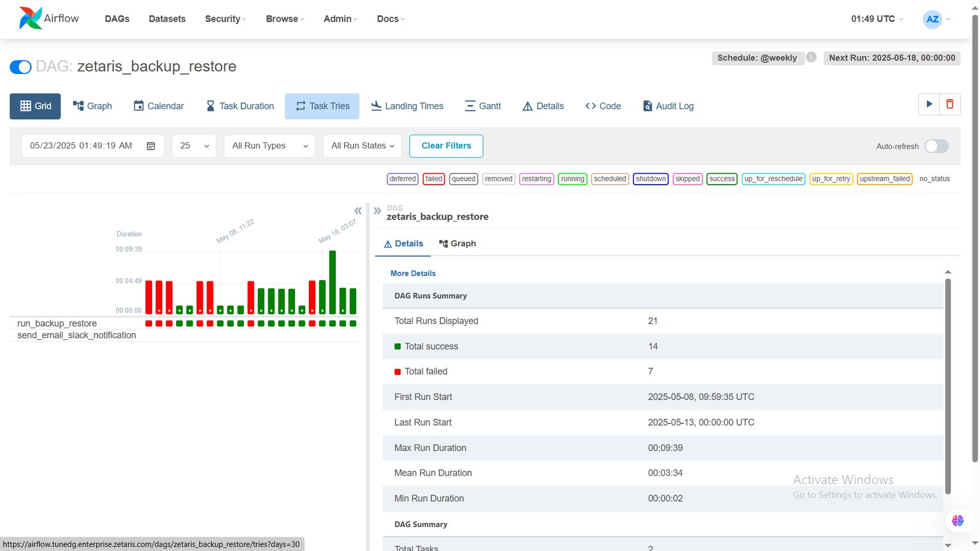This screenshot has width=980, height=551.
Task: Trigger the DAG with the play button
Action: pyautogui.click(x=929, y=104)
